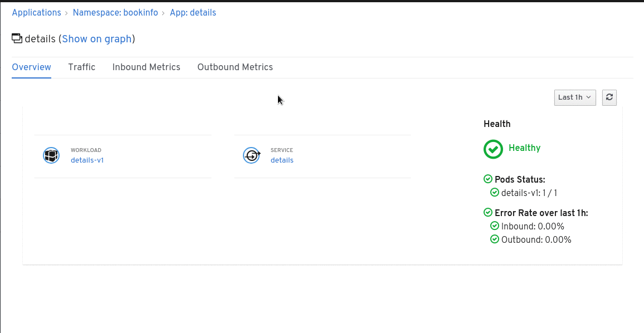Open the Show on graph link
Viewport: 644px width, 333px height.
97,38
